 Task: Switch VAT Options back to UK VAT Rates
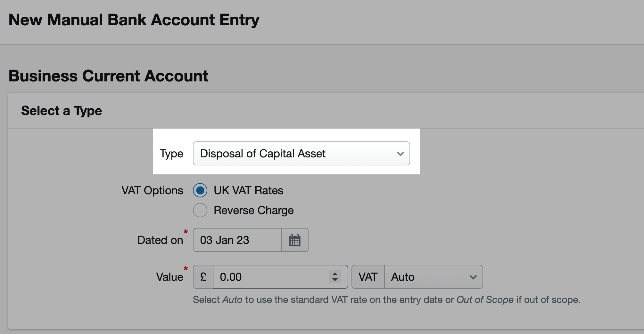[200, 190]
